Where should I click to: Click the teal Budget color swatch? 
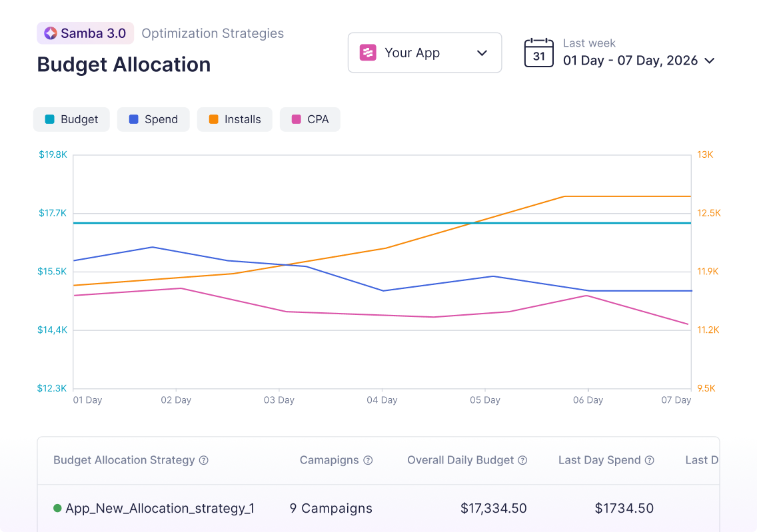click(49, 120)
